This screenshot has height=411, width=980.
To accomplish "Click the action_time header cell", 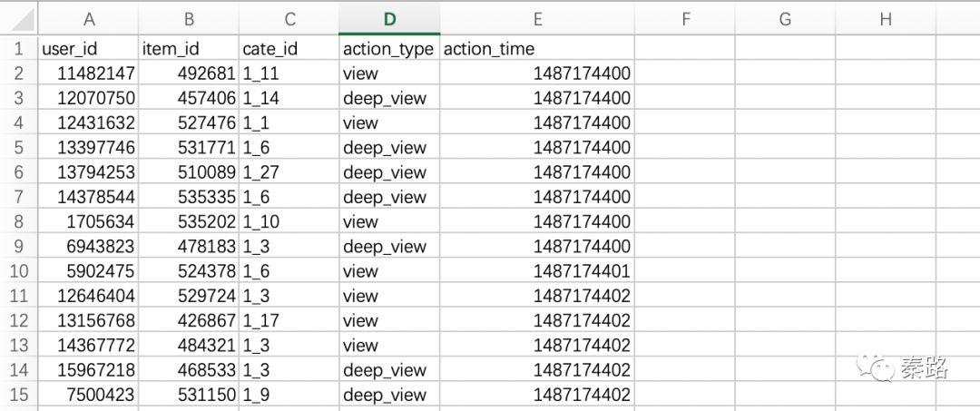I will 537,49.
